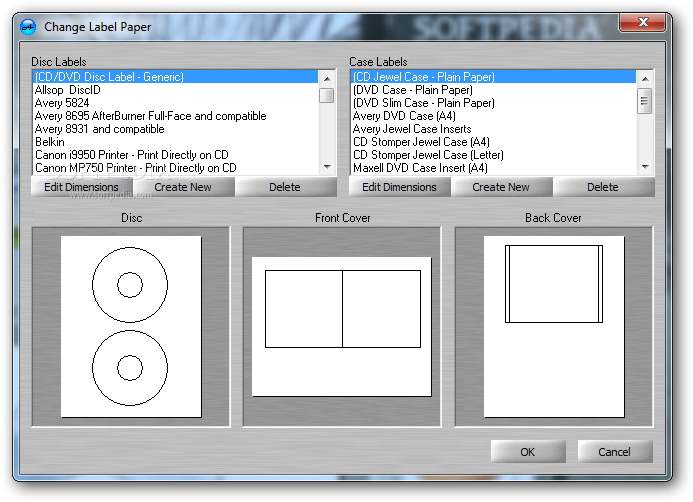This screenshot has width=693, height=502.
Task: Close the Change Label Paper dialog
Action: coord(643,22)
